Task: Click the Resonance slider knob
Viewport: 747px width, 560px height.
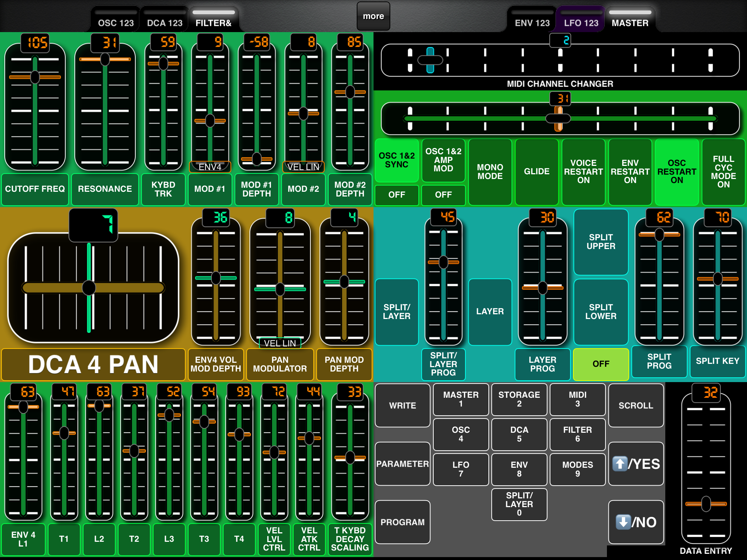Action: (x=105, y=59)
